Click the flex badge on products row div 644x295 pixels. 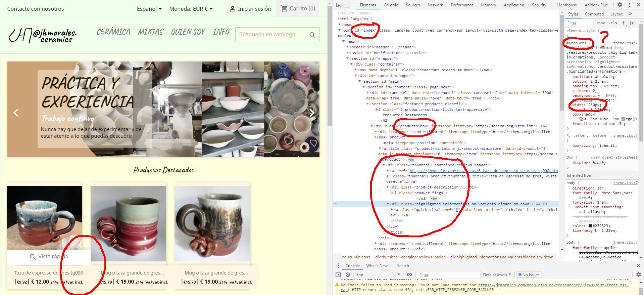coord(544,126)
